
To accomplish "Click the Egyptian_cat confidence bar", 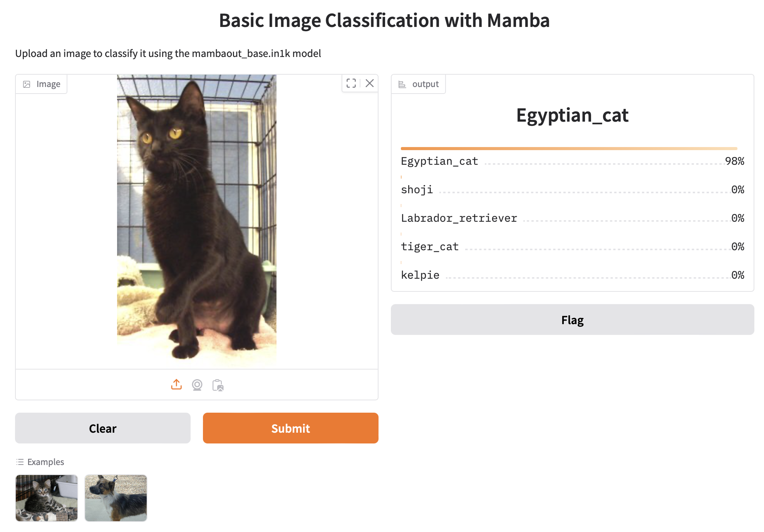I will (x=569, y=148).
